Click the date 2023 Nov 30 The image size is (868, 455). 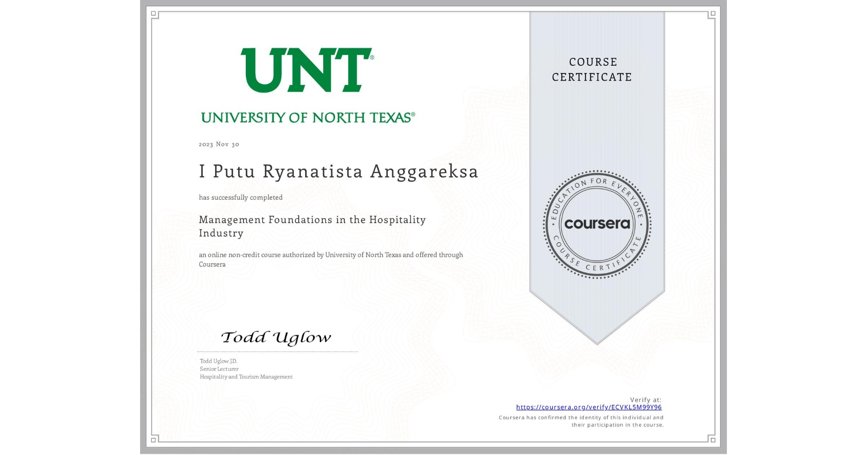tap(218, 144)
